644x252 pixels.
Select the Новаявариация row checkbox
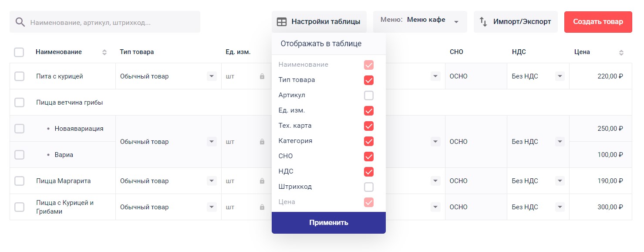[x=19, y=129]
